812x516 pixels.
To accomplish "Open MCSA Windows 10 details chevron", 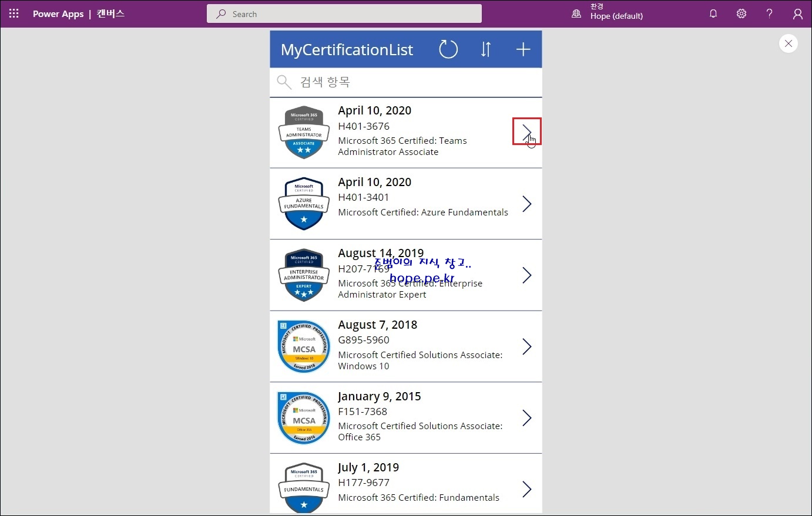I will (526, 346).
